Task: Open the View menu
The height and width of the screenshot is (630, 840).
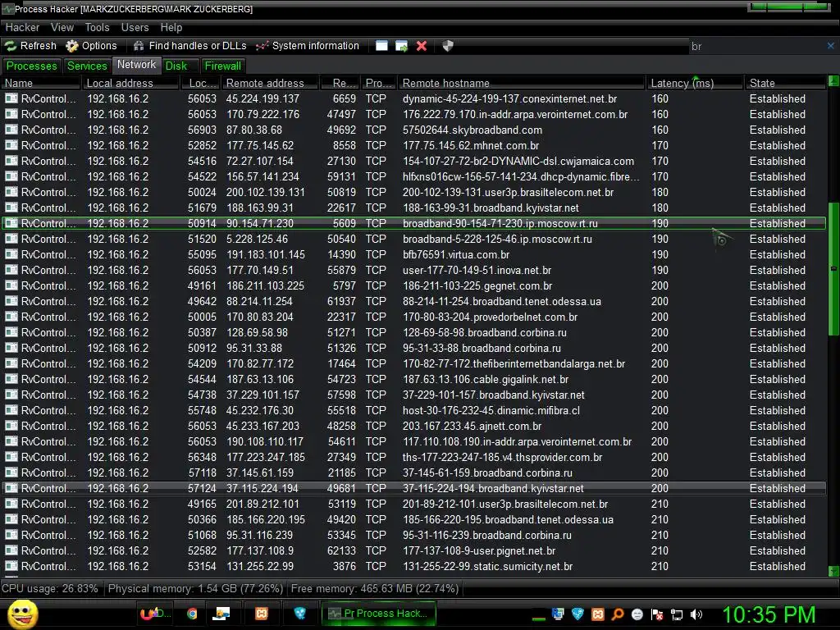Action: (62, 27)
